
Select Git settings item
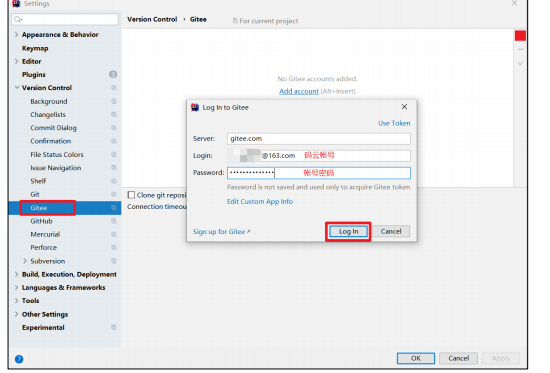[x=35, y=194]
